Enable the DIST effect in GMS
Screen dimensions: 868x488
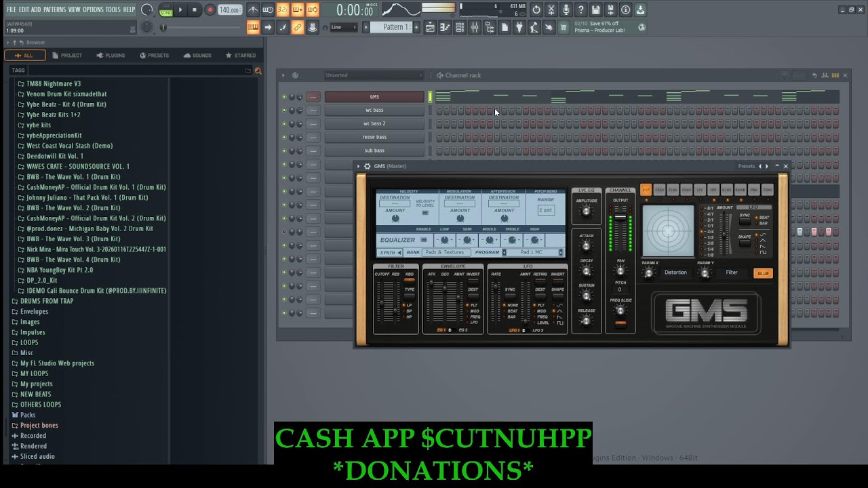tap(646, 190)
